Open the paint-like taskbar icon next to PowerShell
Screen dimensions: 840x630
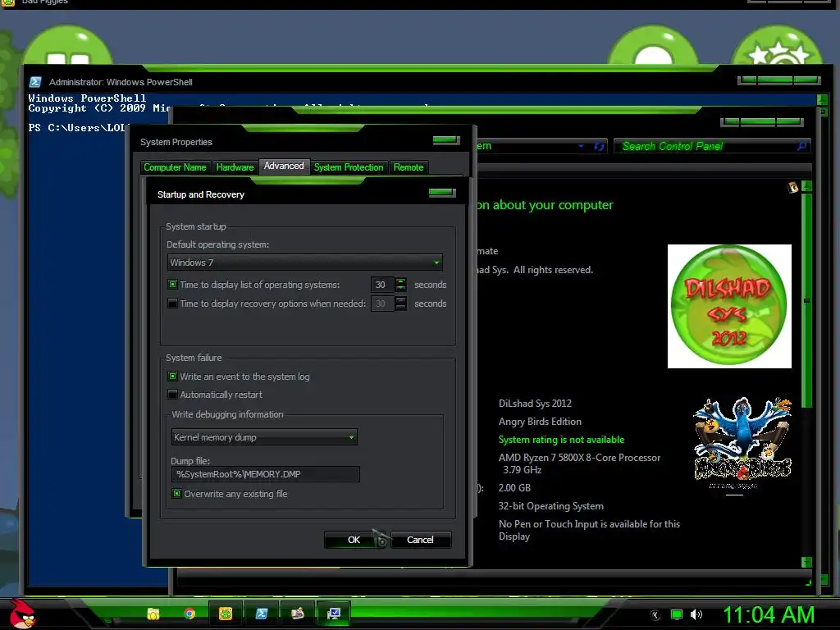pos(297,614)
